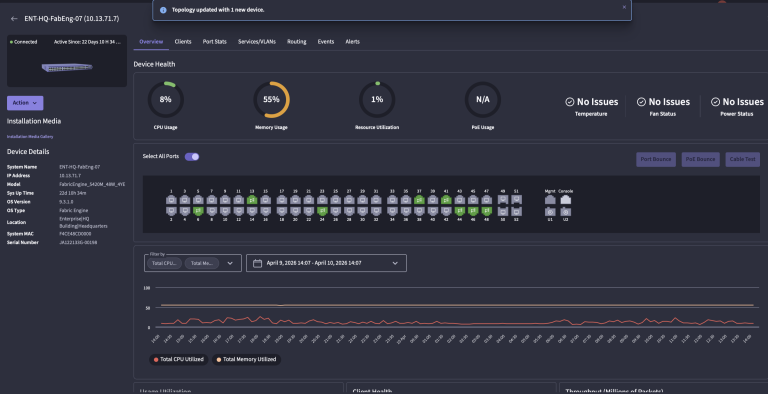Image resolution: width=768 pixels, height=394 pixels.
Task: Toggle Total CPU Utilized legend series
Action: click(x=179, y=359)
